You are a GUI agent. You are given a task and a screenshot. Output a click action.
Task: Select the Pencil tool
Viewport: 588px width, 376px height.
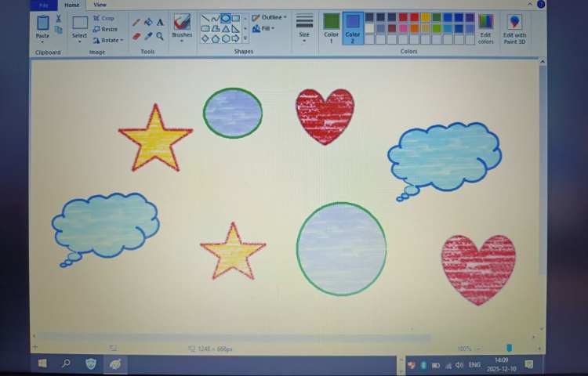pos(137,23)
